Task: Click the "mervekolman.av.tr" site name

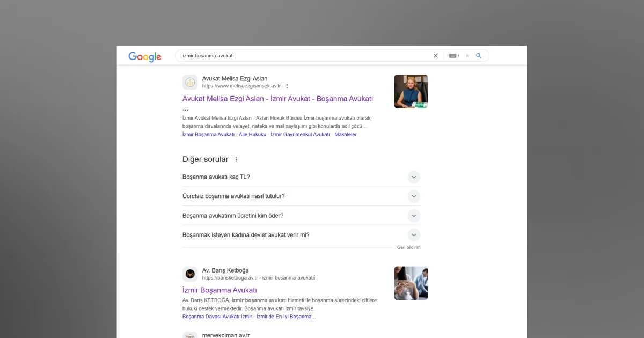Action: point(226,335)
